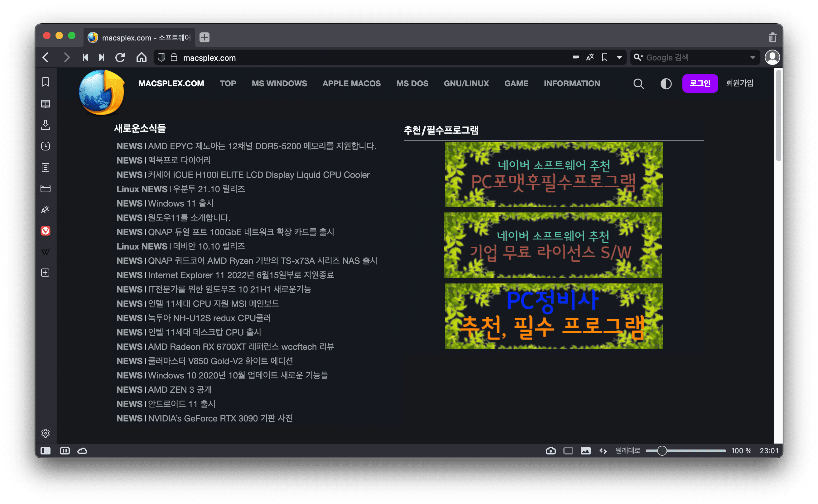Open the Translate panel in the sidebar
Screen dimensions: 818x504
[46, 210]
